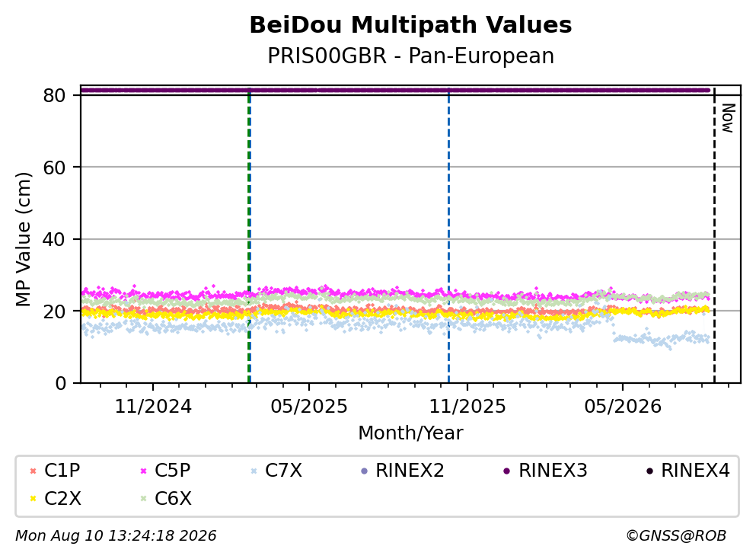Click the blue dashed line near 11/2025
Screen dimensions: 756x559
(x=448, y=235)
